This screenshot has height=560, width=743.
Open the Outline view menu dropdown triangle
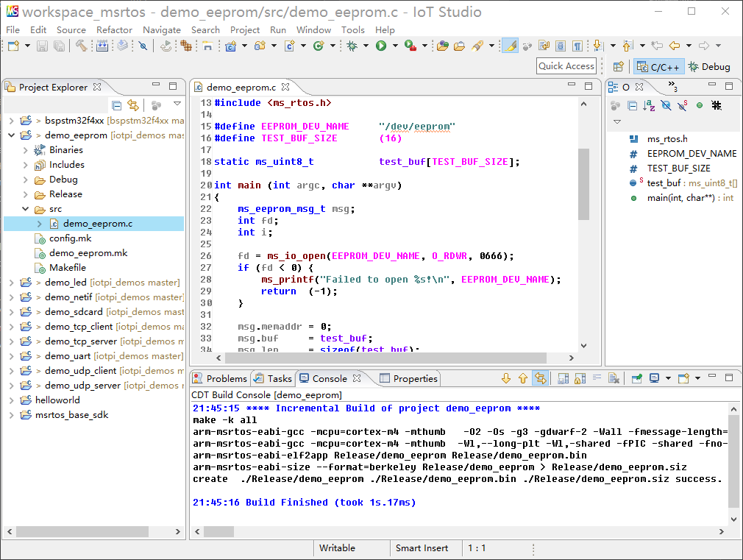click(x=617, y=121)
